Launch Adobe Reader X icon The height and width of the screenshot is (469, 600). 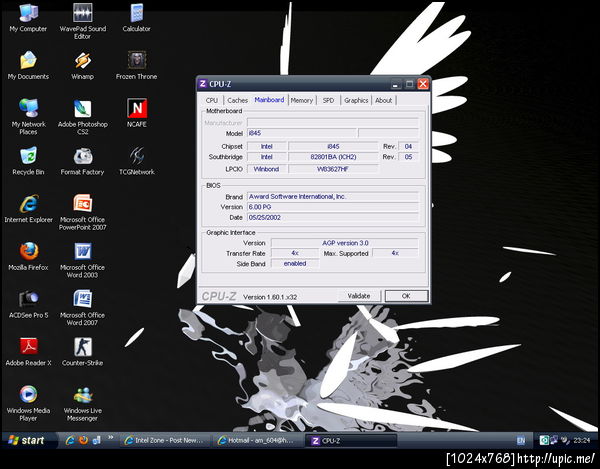tap(28, 352)
